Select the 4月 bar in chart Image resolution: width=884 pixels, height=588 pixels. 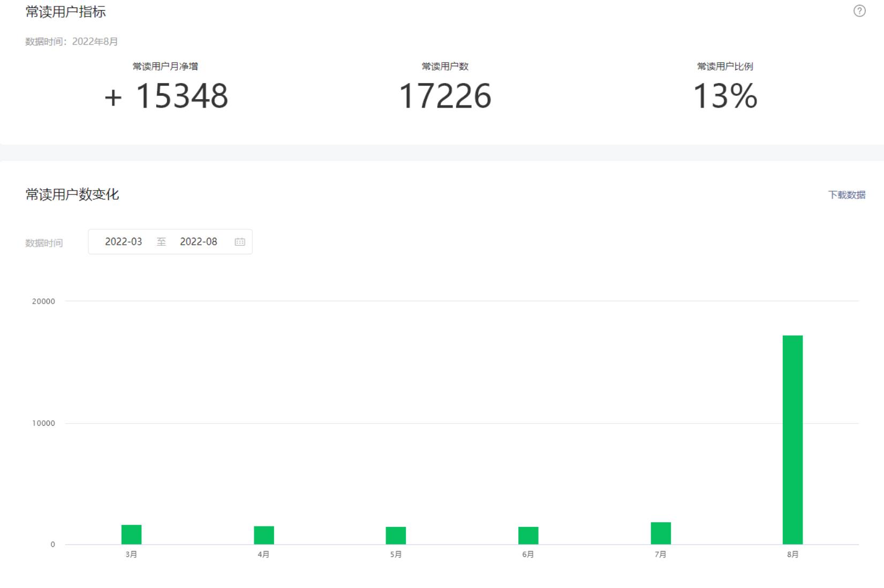(264, 535)
